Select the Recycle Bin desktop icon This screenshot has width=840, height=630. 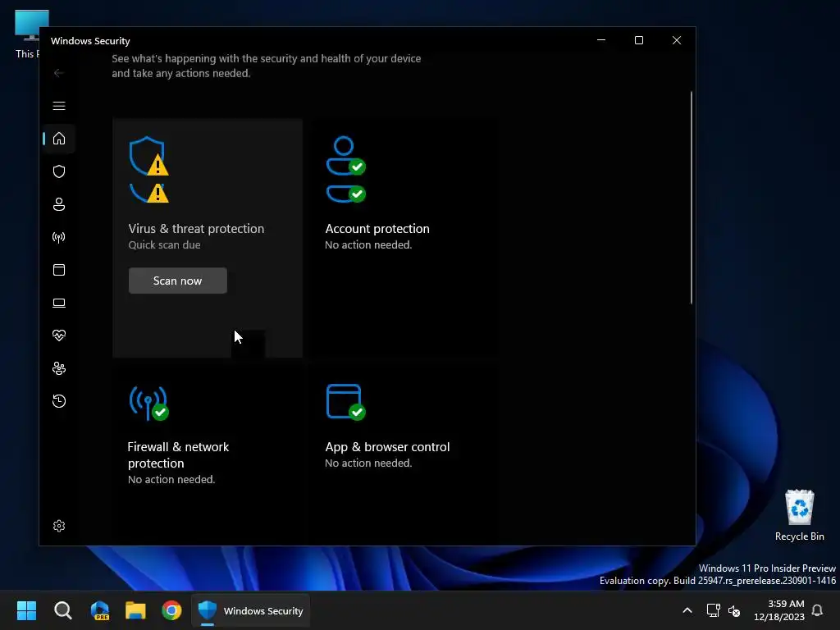tap(799, 515)
